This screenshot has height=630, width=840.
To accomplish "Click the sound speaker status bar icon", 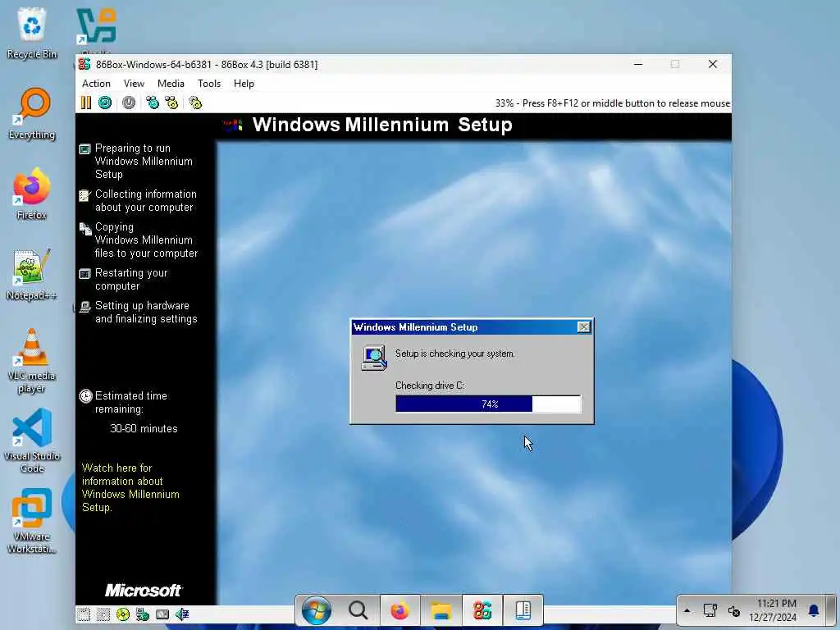I will click(182, 614).
